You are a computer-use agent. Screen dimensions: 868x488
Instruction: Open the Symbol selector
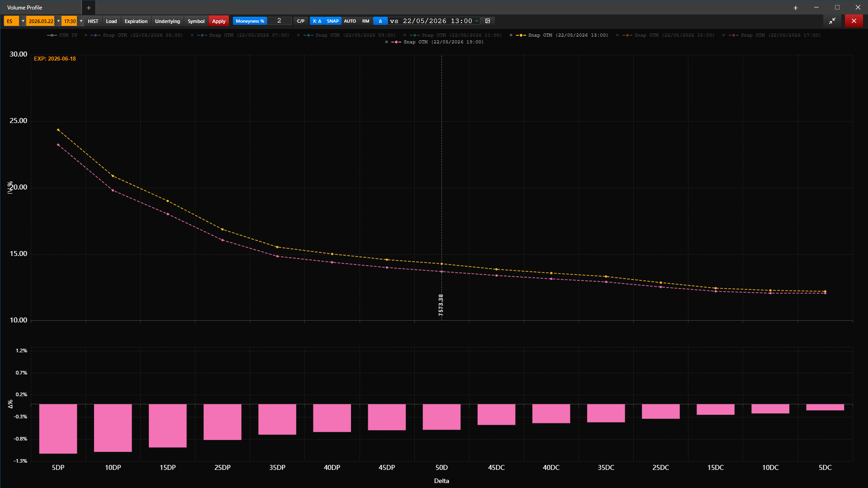point(196,21)
